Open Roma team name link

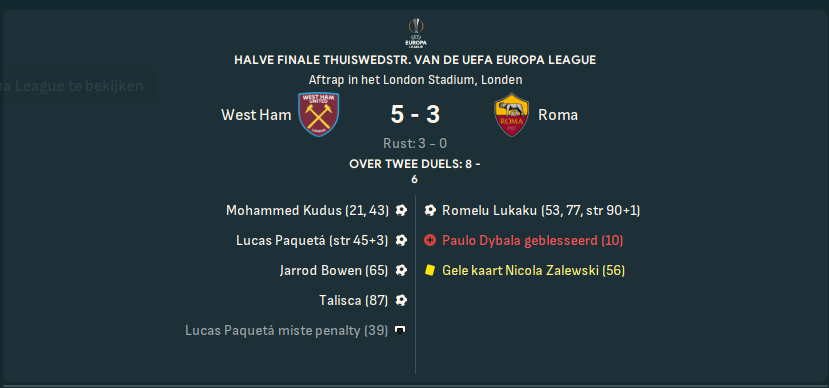(x=558, y=115)
